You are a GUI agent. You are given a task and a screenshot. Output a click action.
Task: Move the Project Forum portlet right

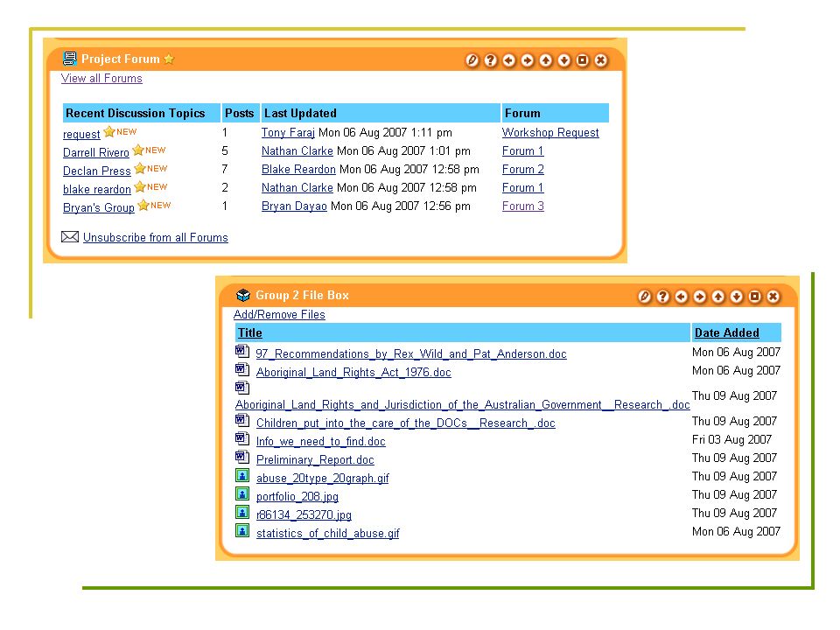(x=527, y=60)
